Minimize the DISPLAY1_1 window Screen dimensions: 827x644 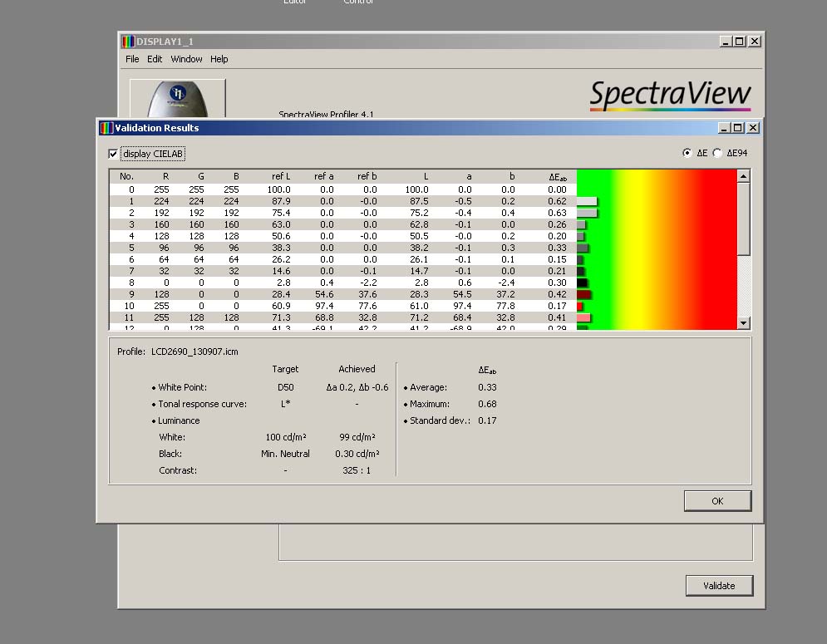point(726,42)
